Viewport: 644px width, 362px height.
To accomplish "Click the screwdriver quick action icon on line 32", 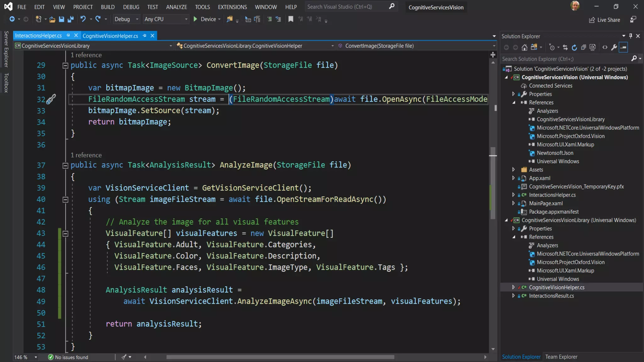I will click(x=51, y=99).
